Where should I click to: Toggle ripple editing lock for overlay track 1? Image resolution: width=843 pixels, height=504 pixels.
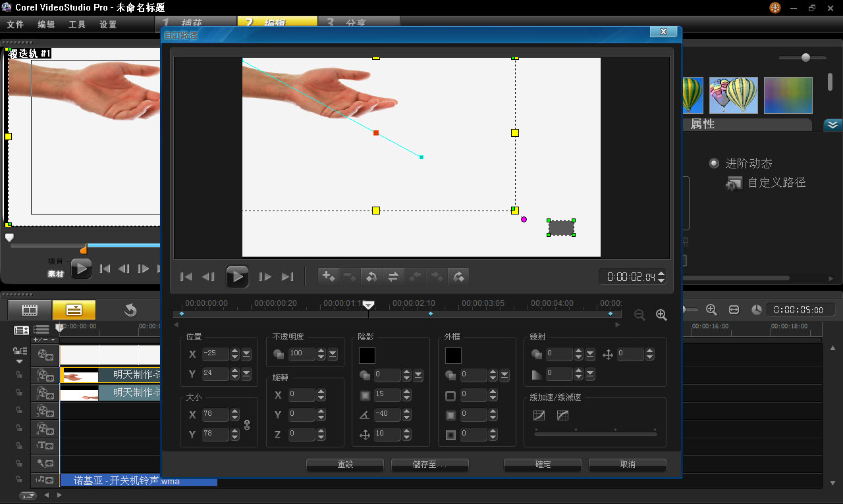click(19, 375)
